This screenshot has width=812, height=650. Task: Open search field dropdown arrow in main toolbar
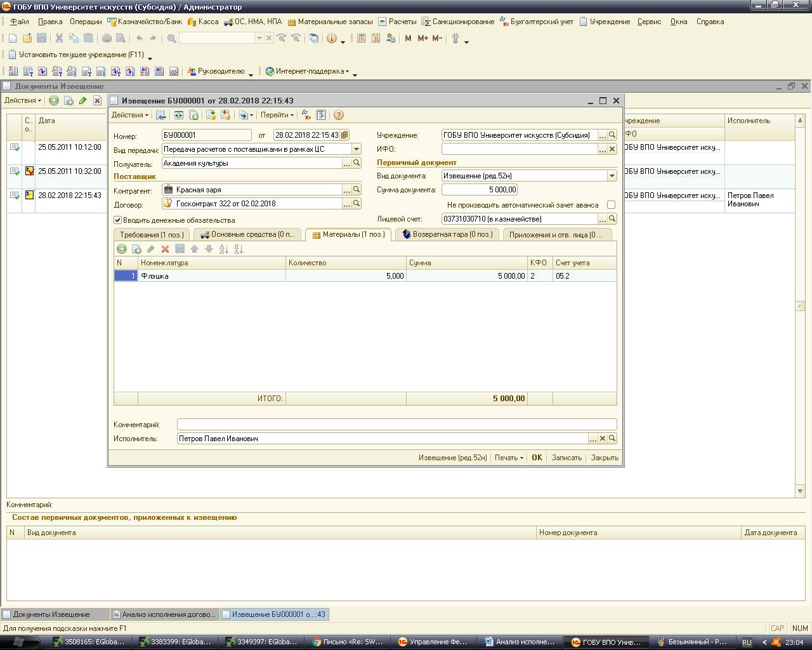(259, 38)
